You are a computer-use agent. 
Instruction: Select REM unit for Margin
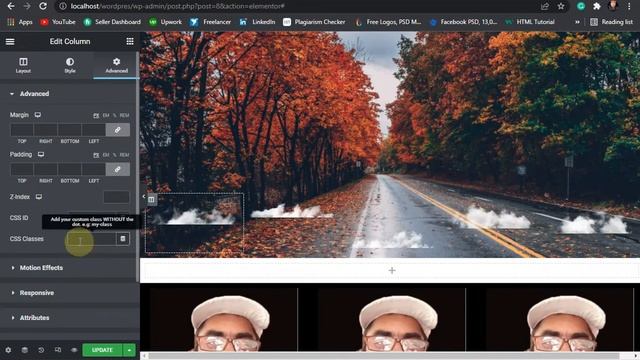(124, 116)
